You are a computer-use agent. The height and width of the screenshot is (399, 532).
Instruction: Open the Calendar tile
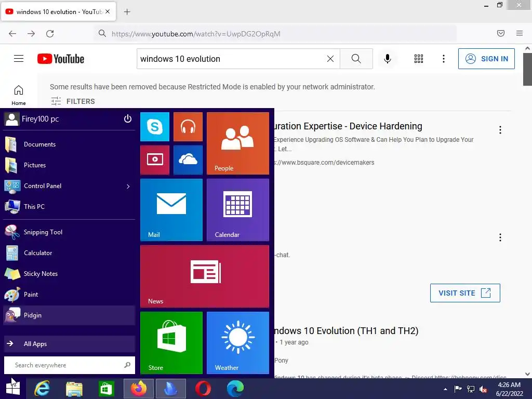point(238,210)
